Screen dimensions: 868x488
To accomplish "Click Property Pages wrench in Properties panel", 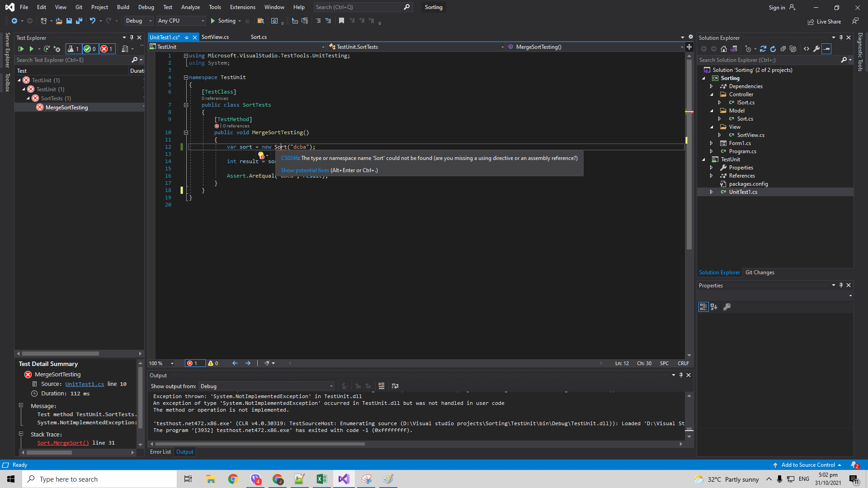I will click(727, 307).
